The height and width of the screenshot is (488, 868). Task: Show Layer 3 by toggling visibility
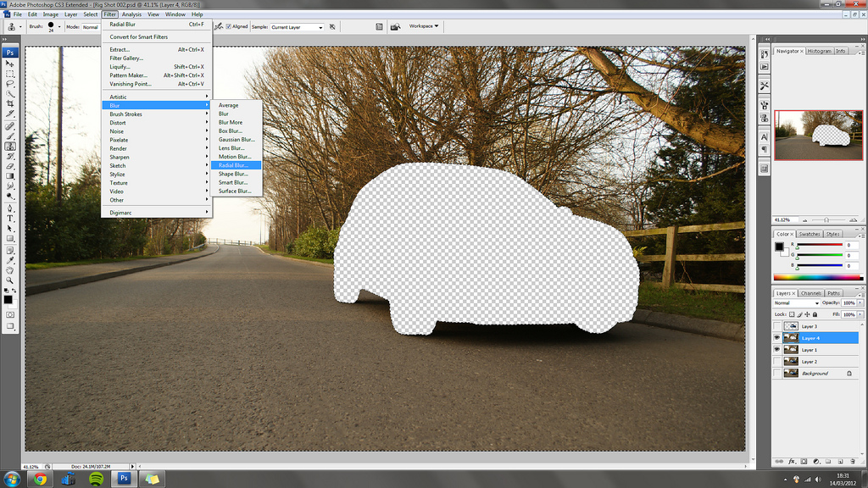coord(778,326)
